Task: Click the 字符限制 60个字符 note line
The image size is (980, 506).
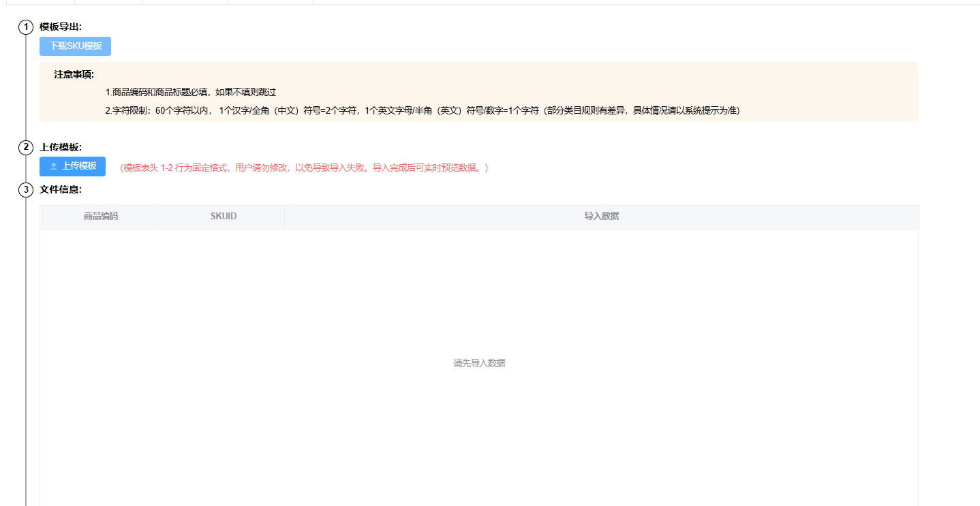Action: tap(423, 110)
